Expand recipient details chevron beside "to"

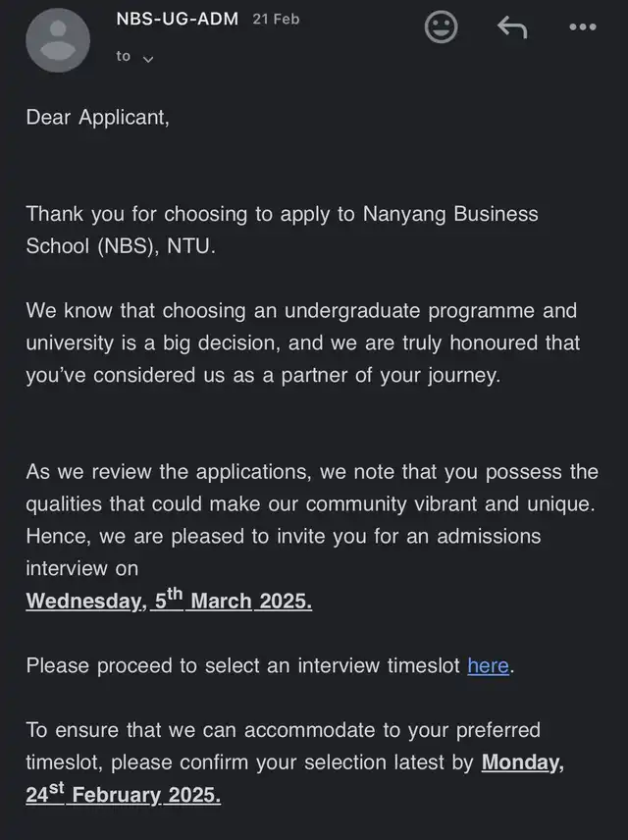(x=148, y=59)
